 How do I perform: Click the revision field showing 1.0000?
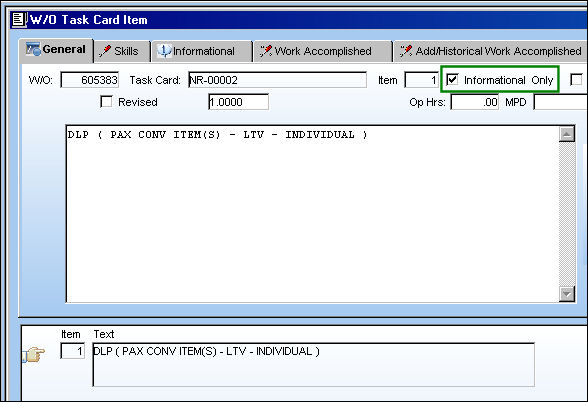238,102
